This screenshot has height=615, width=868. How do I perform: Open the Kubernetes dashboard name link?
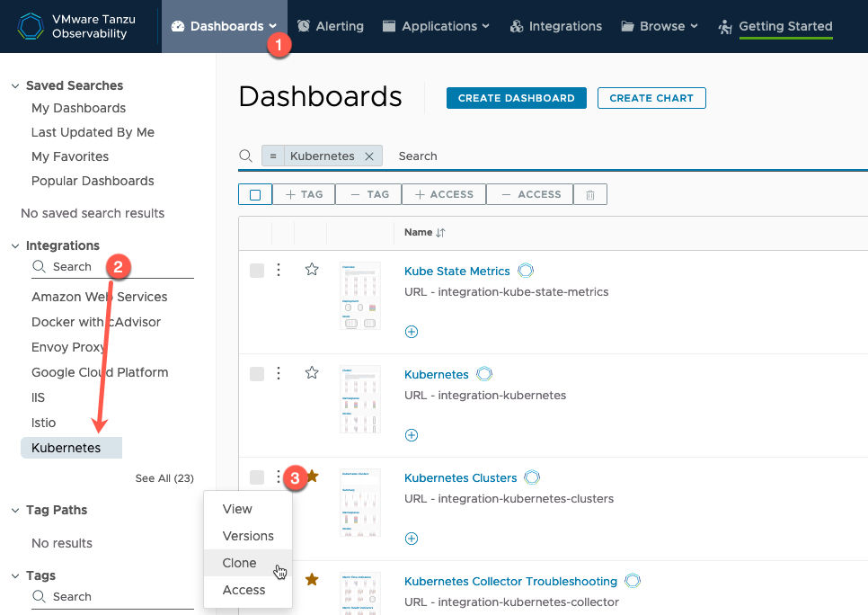click(436, 375)
